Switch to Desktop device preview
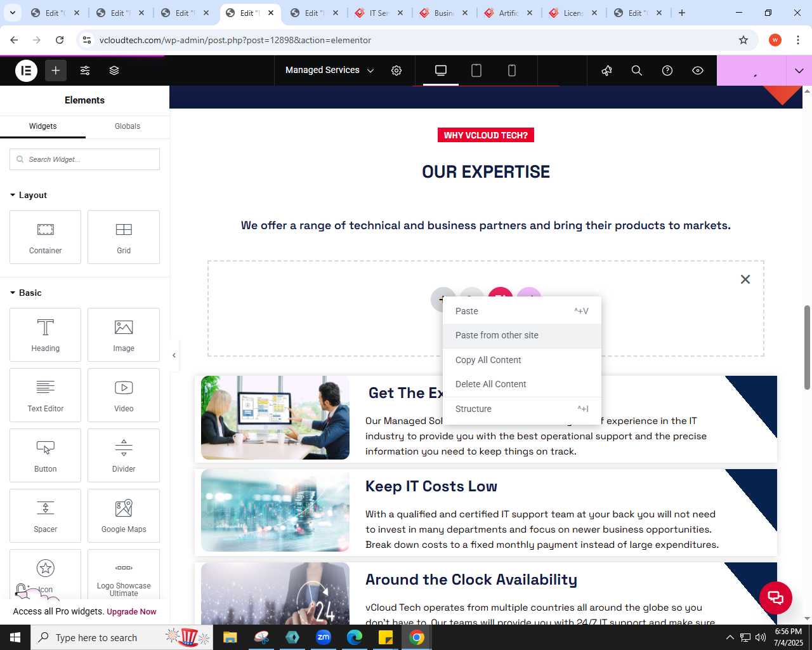Viewport: 812px width, 650px height. [441, 70]
